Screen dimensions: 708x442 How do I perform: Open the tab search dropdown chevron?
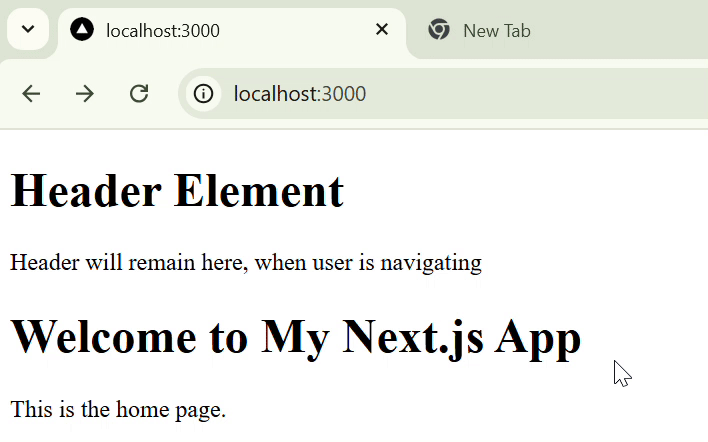(28, 29)
